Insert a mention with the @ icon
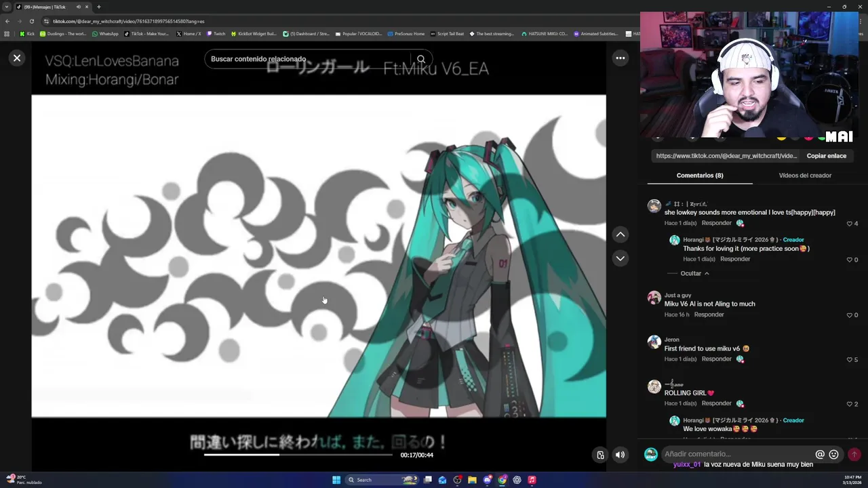 coord(820,455)
